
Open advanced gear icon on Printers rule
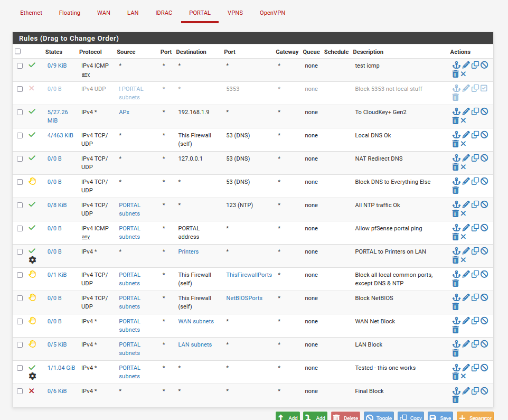click(x=32, y=260)
